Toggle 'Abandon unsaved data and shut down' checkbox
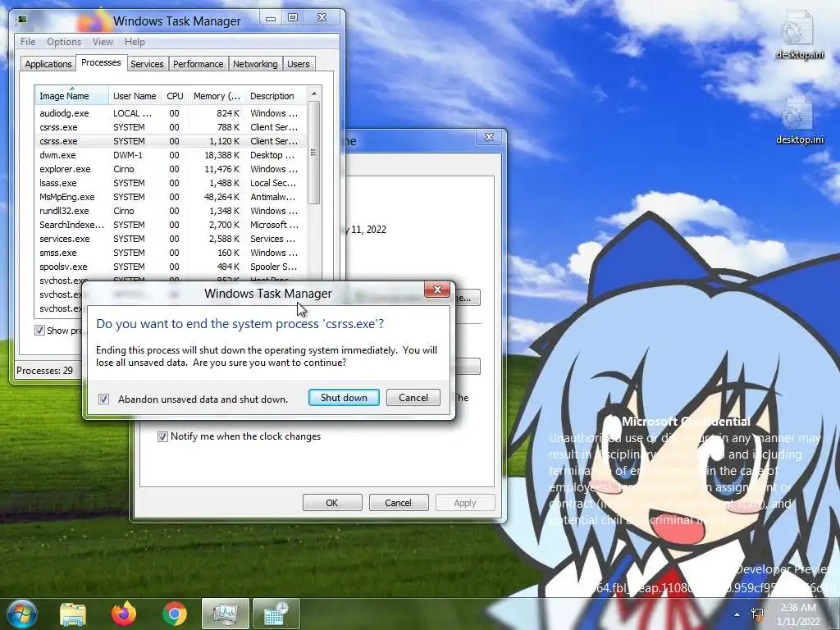 click(x=104, y=399)
